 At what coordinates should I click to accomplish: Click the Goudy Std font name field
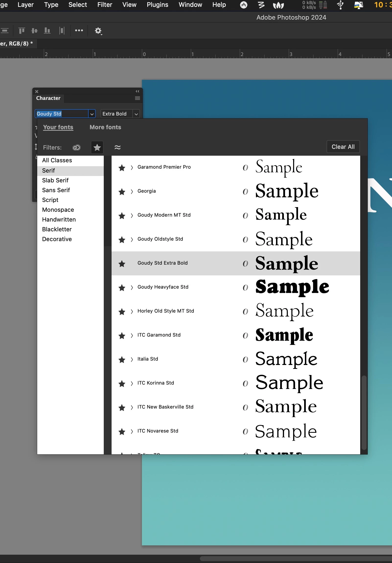pos(61,114)
